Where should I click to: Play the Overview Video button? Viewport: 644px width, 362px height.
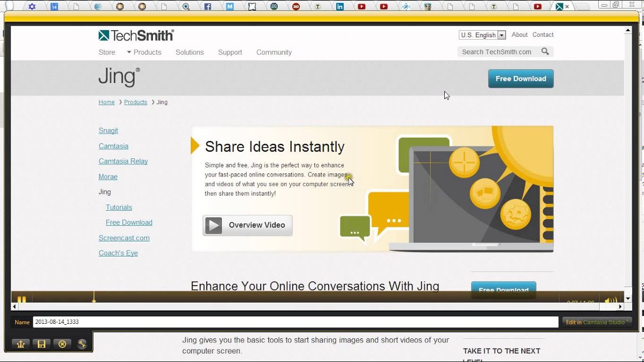(248, 225)
